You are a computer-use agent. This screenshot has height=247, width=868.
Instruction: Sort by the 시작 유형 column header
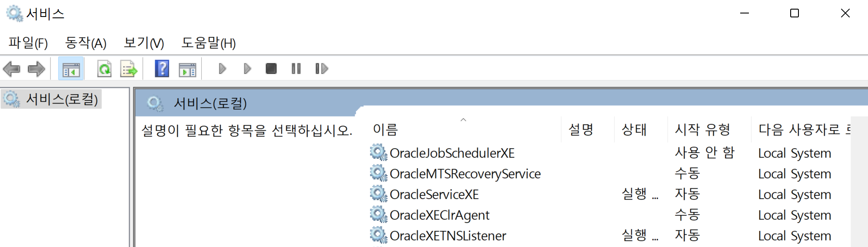point(709,130)
